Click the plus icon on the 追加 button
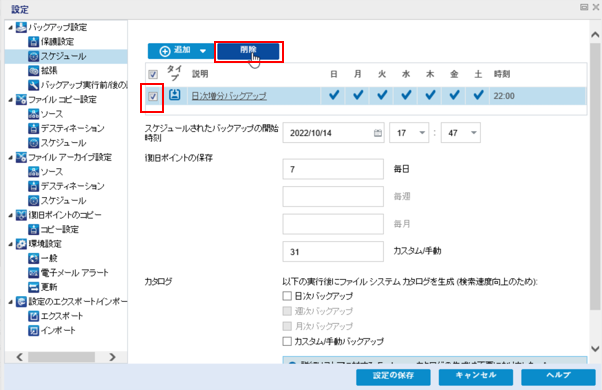 click(165, 51)
